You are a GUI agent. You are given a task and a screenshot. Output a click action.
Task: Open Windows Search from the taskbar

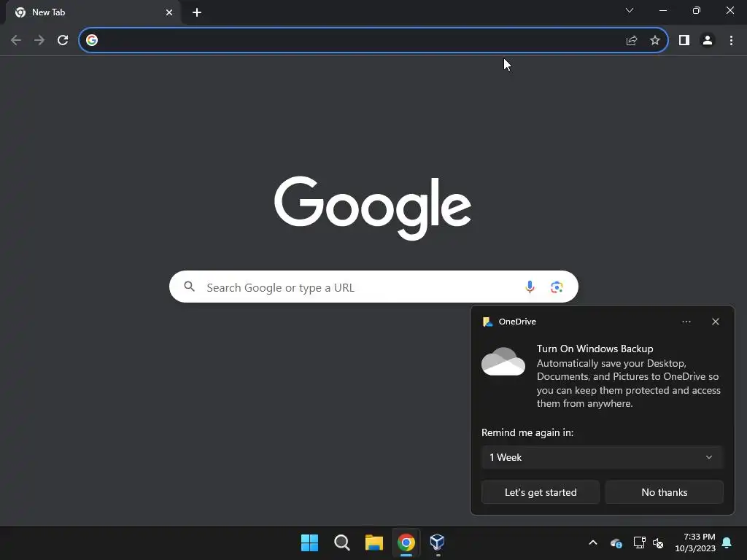tap(342, 542)
